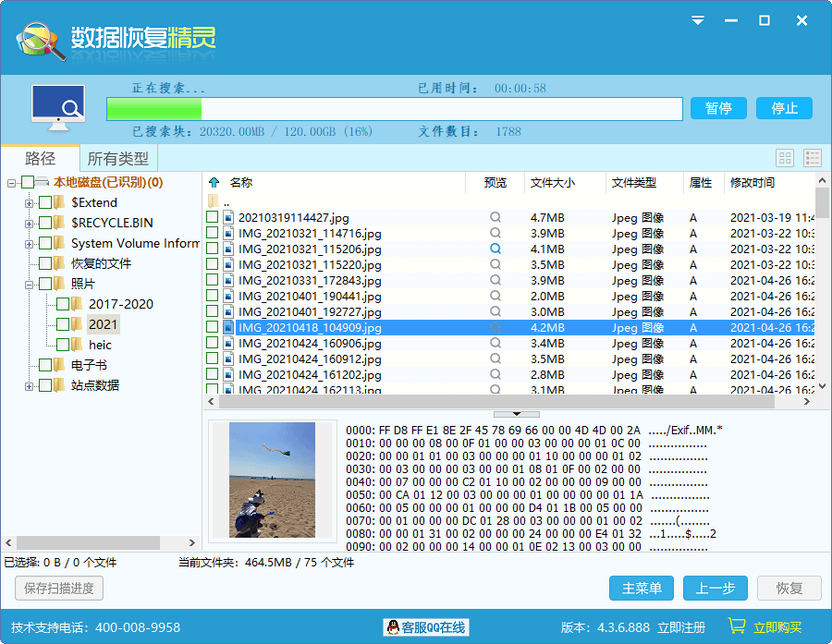Tick the $RECYCLE.BIN checkbox

45,223
